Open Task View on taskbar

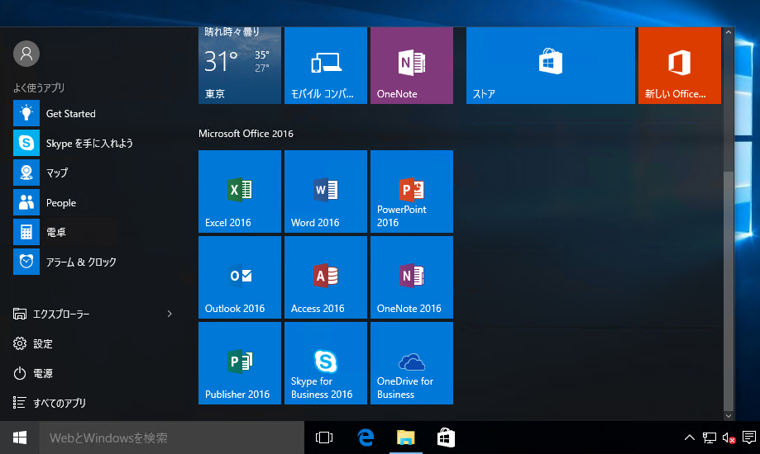coord(324,438)
